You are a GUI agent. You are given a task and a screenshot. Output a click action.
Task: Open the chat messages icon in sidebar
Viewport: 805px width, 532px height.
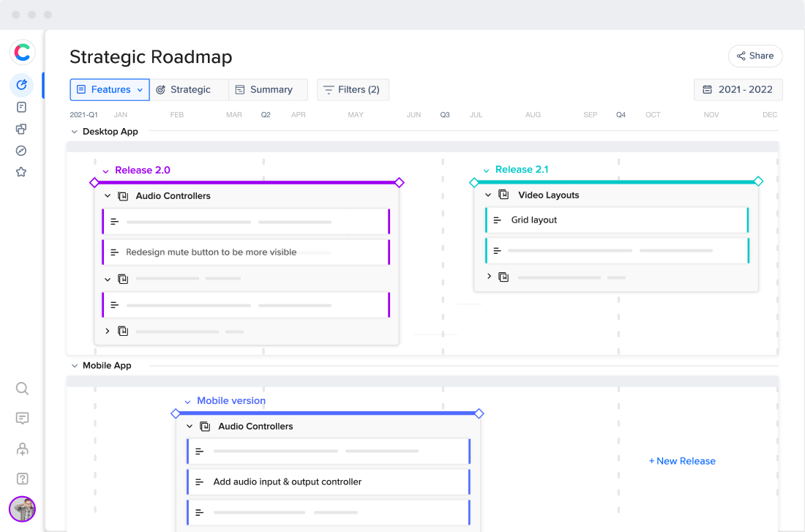click(x=22, y=419)
